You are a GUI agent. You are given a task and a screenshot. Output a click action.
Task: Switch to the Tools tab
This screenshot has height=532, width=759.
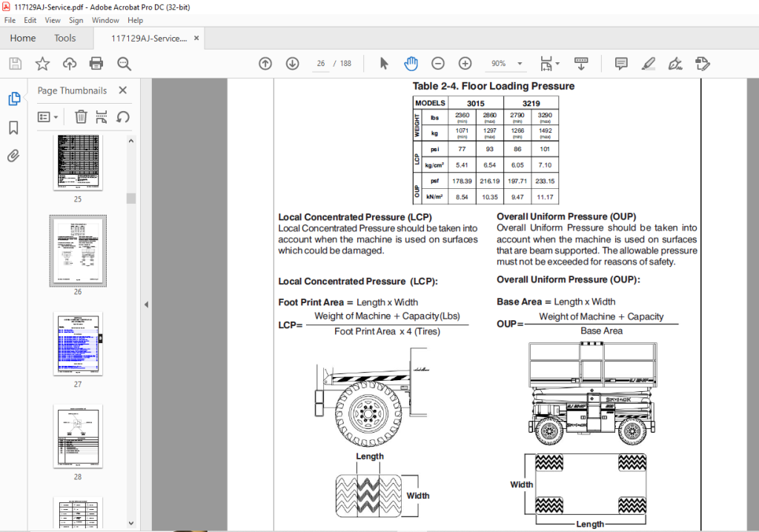pos(65,39)
